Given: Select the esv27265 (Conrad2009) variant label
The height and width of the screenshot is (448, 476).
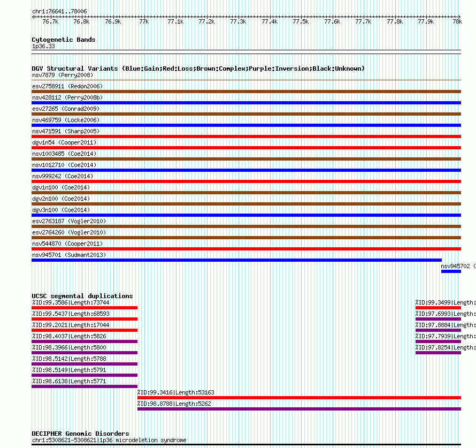Looking at the screenshot, I should coord(66,109).
